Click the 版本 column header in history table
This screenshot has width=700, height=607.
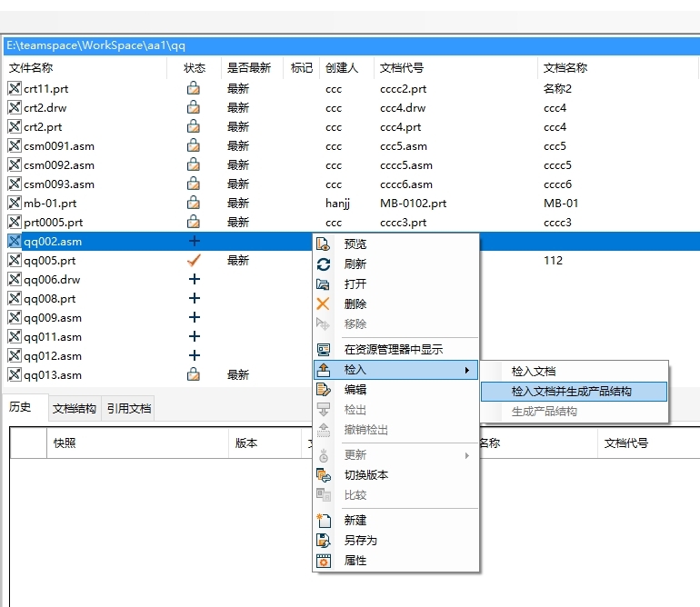pyautogui.click(x=265, y=443)
